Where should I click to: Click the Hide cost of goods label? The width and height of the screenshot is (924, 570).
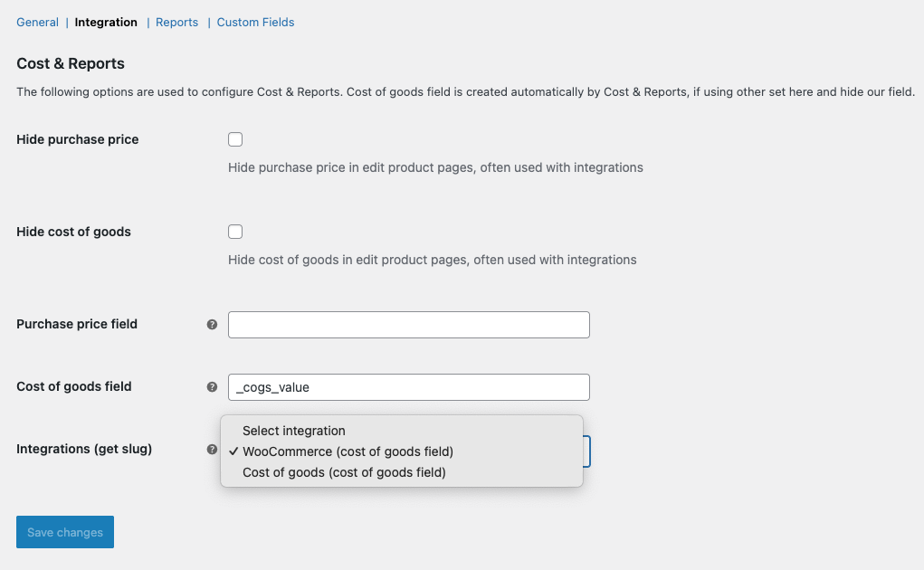73,232
